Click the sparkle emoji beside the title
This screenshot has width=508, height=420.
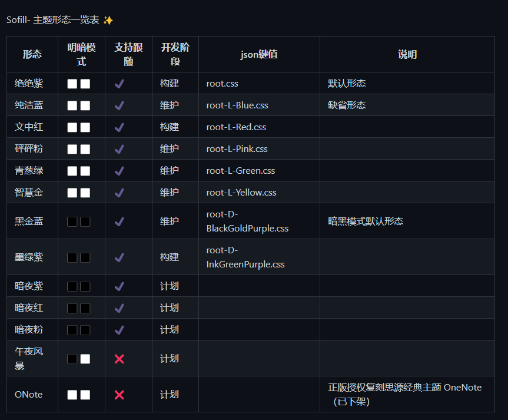108,21
